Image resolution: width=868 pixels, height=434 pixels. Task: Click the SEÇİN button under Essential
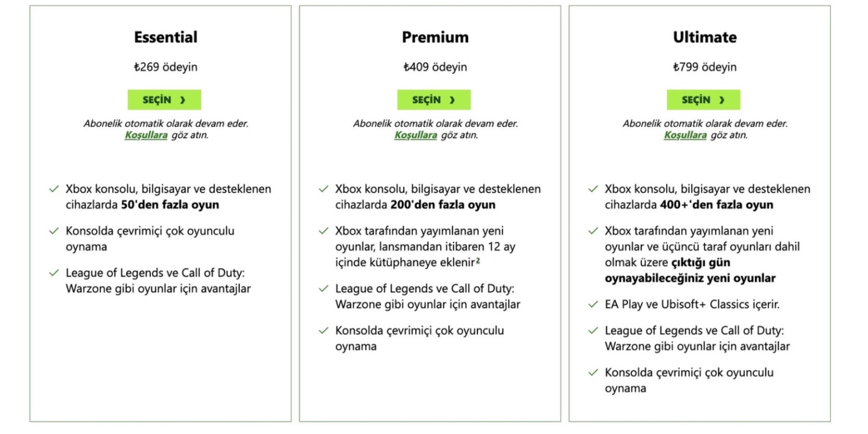[164, 100]
